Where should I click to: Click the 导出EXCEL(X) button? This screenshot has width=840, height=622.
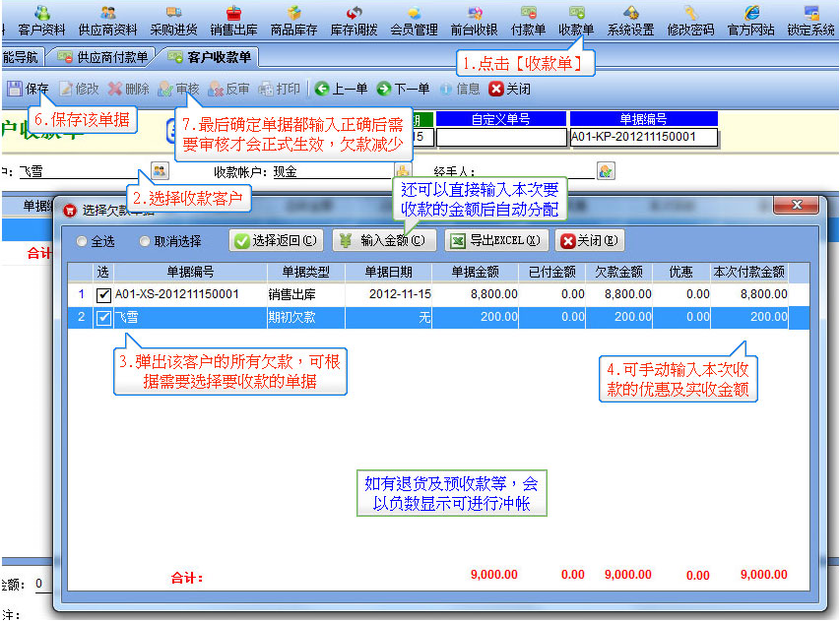495,241
